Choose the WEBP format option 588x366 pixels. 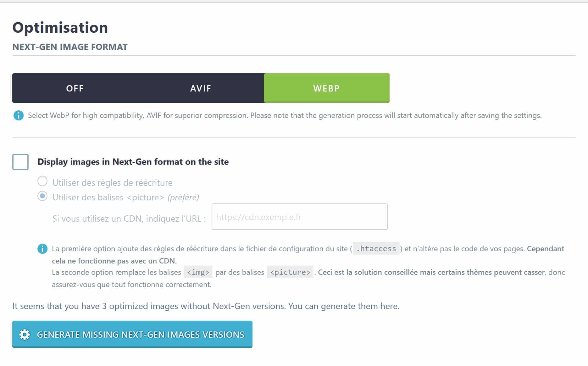326,88
